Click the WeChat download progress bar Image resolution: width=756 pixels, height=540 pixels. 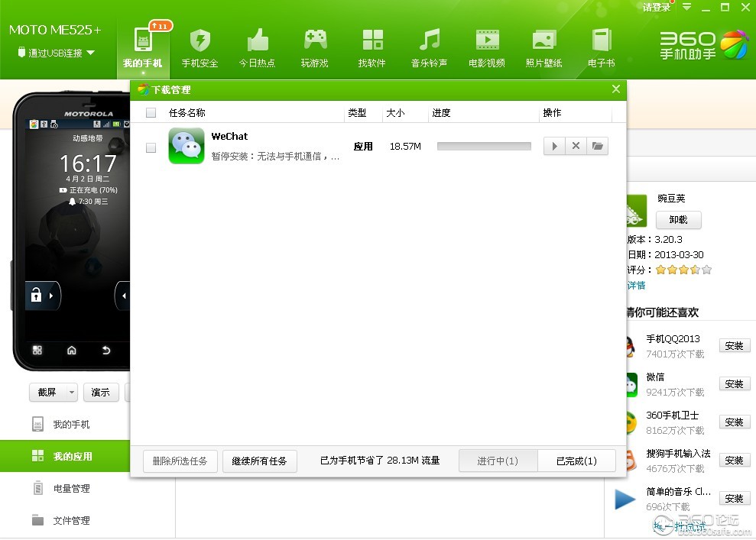point(484,146)
